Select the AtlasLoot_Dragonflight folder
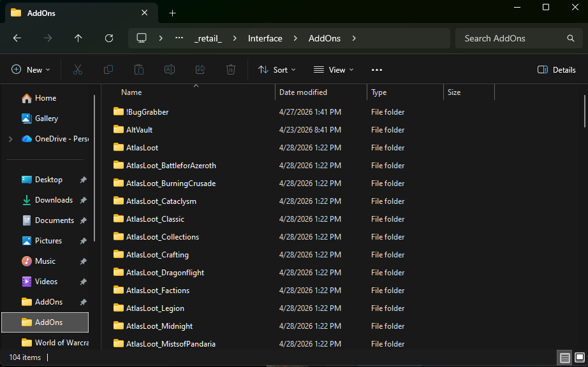The height and width of the screenshot is (367, 588). tap(165, 273)
